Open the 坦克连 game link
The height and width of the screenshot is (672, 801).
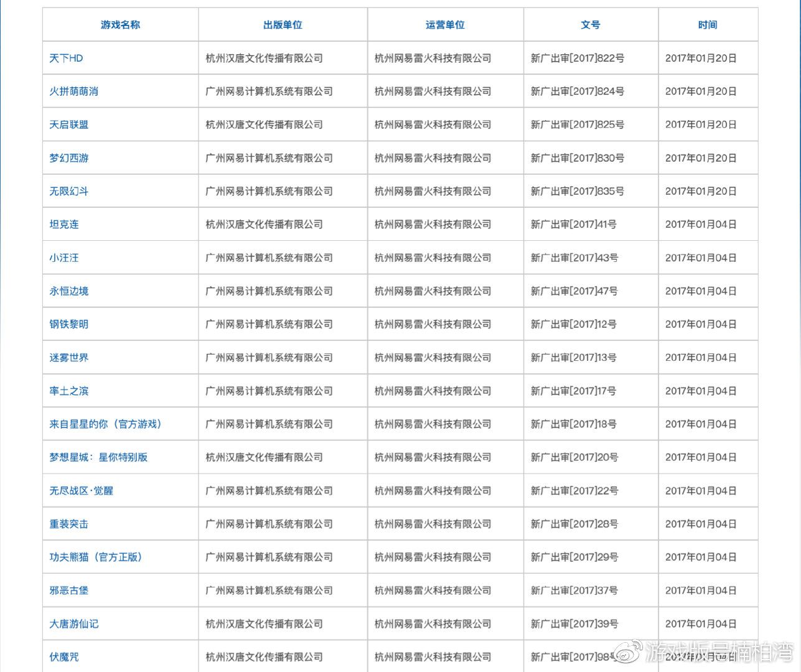pyautogui.click(x=64, y=225)
